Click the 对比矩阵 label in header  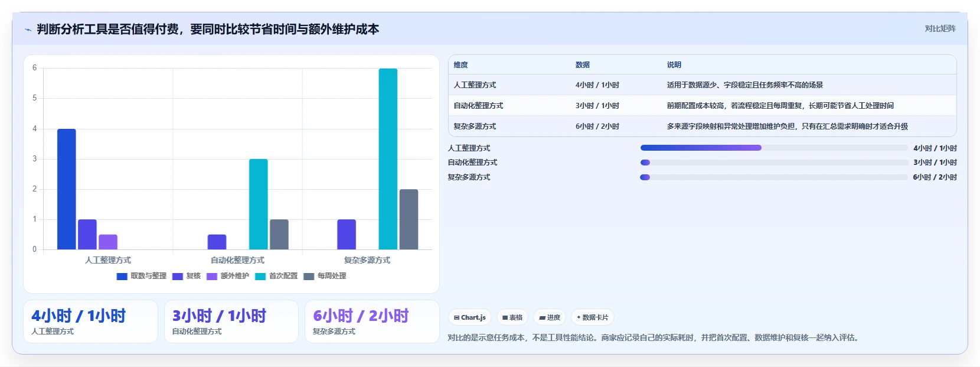940,28
